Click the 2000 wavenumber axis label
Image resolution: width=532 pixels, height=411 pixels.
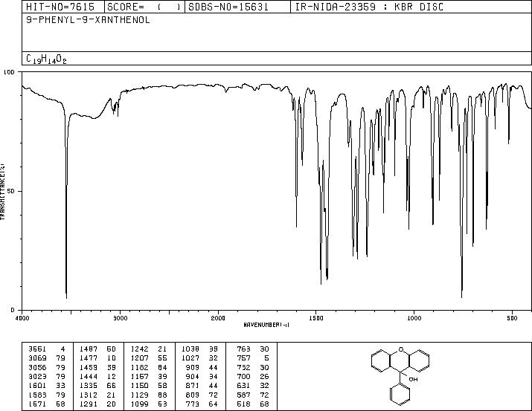218,318
